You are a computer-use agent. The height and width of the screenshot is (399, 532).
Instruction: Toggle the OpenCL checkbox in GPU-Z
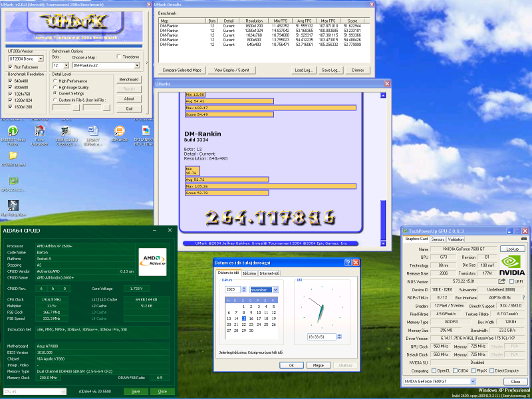(434, 371)
